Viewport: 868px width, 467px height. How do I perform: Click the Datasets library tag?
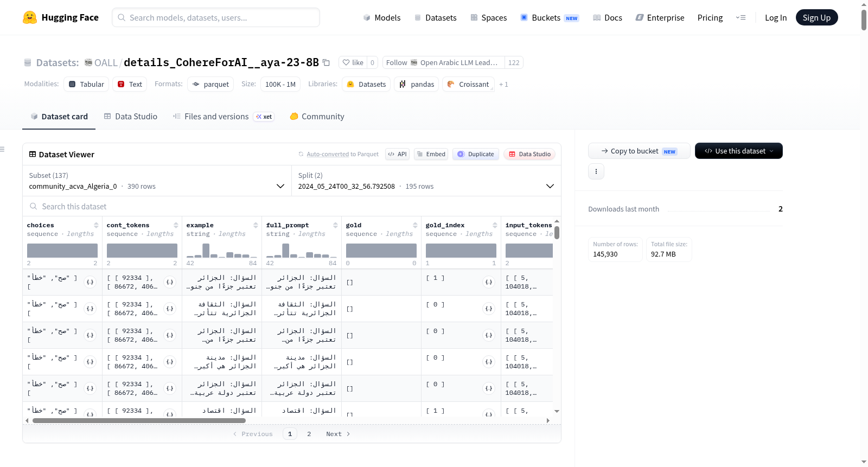tap(366, 84)
